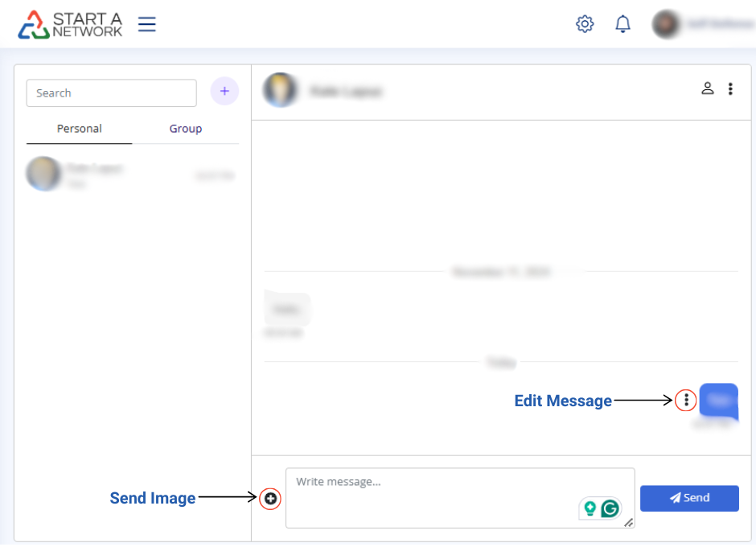Open the chat header three-dot options menu
Screen dimensions: 756x547
click(730, 88)
